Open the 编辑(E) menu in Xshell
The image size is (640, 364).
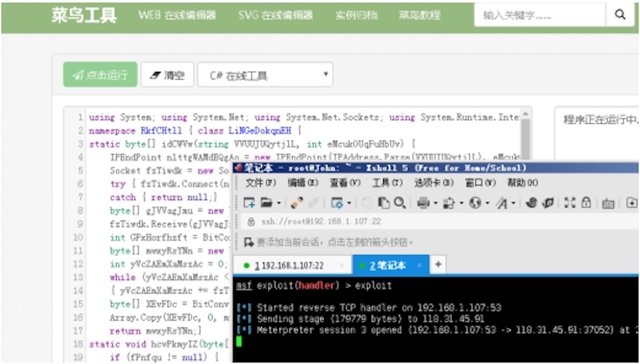(303, 183)
